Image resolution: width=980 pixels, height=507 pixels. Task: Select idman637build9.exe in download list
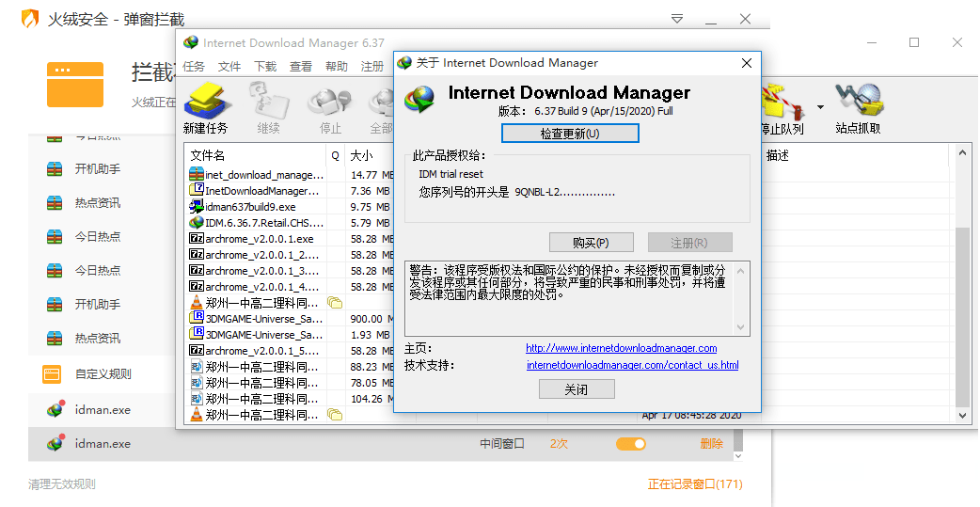[250, 207]
